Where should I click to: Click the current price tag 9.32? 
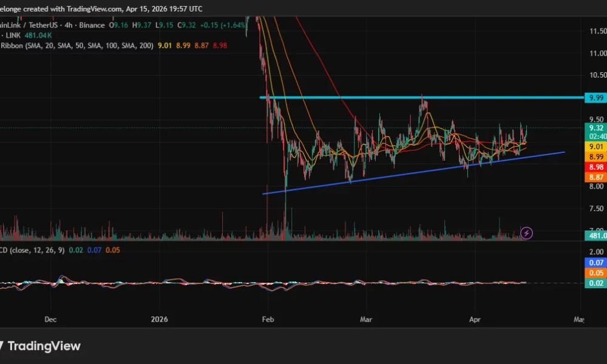point(597,128)
